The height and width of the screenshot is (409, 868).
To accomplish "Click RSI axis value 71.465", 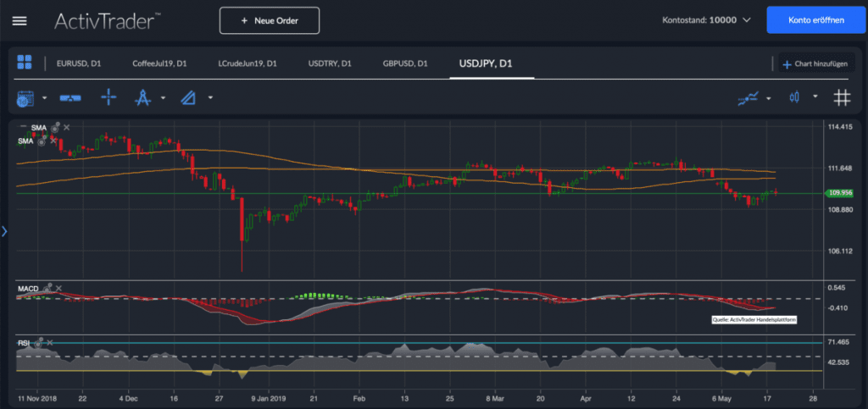I will point(838,343).
